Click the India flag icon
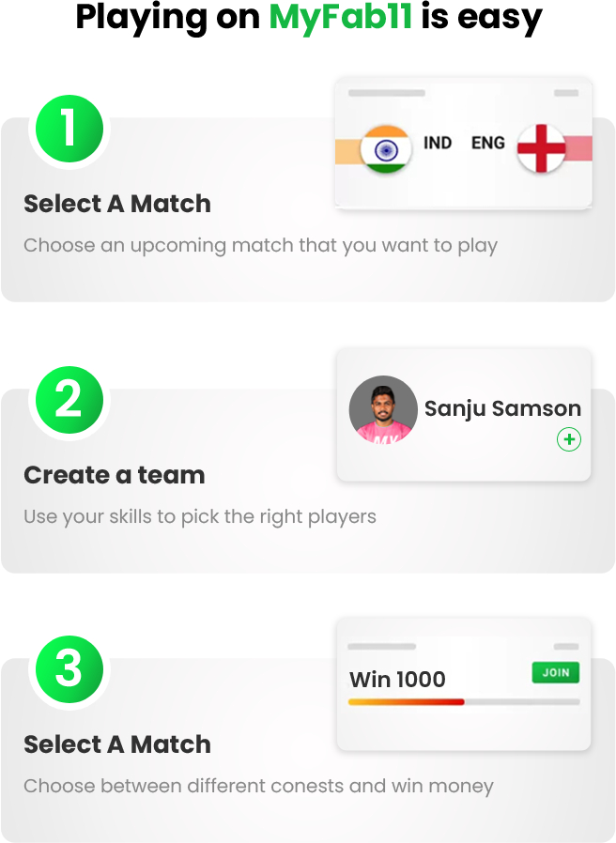 (x=385, y=149)
